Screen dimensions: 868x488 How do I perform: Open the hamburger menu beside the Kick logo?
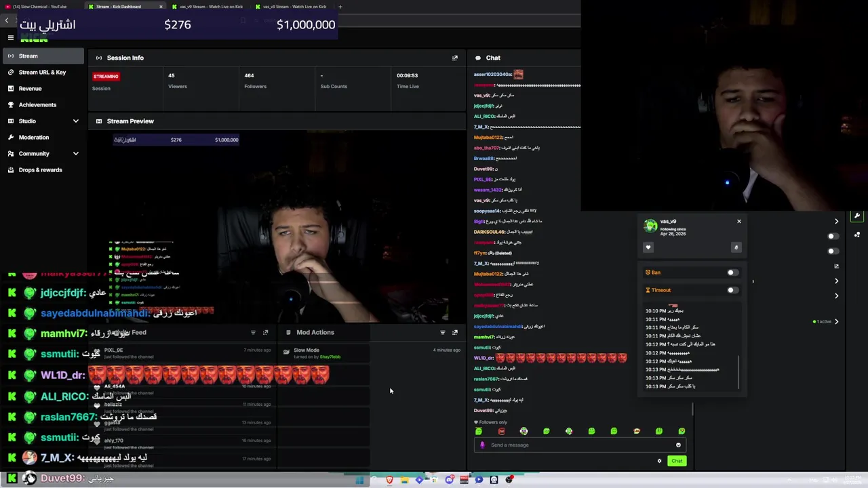coord(10,38)
